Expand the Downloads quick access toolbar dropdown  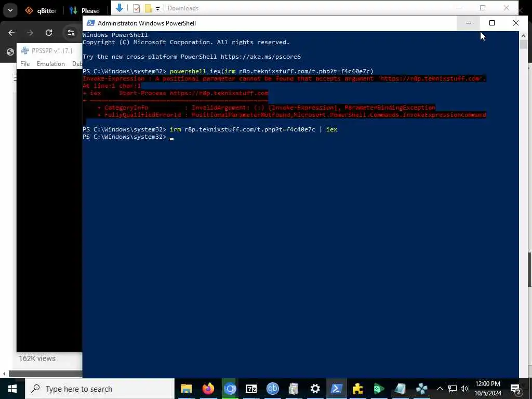point(158,8)
